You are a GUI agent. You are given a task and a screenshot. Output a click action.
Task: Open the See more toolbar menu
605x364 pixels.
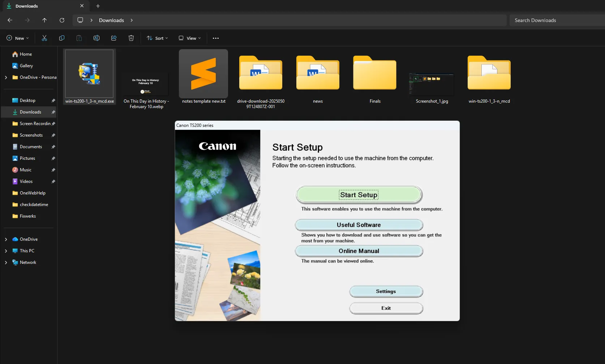(x=216, y=38)
